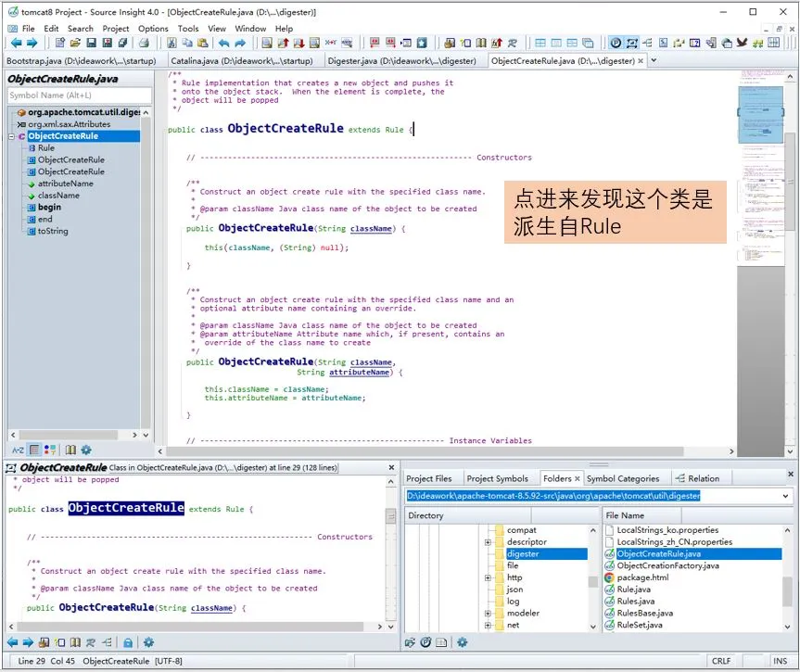Click the Cascade Windows icon

589,44
